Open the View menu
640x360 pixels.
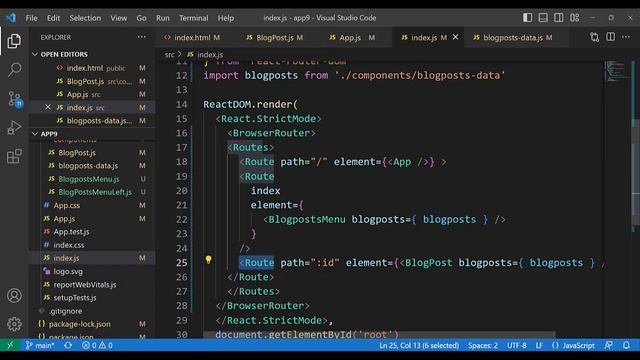[118, 18]
